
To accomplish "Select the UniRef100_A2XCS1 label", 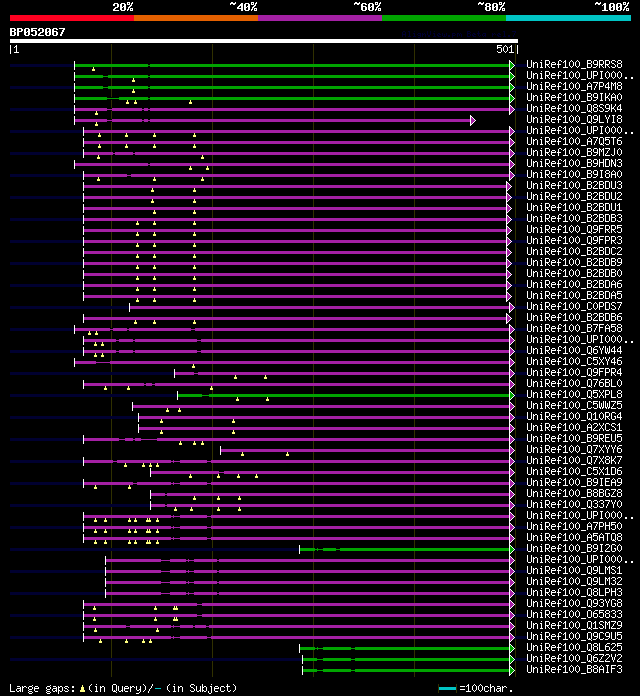I will click(x=574, y=427).
